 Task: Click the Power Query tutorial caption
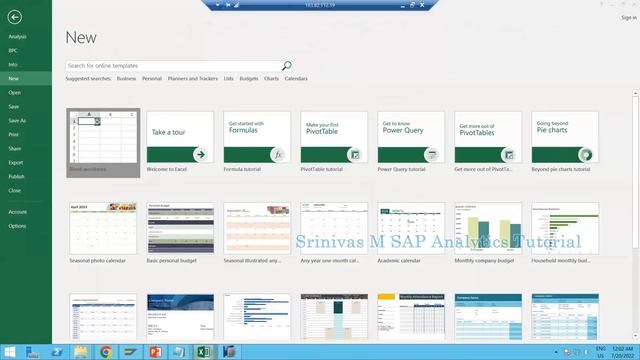click(401, 169)
